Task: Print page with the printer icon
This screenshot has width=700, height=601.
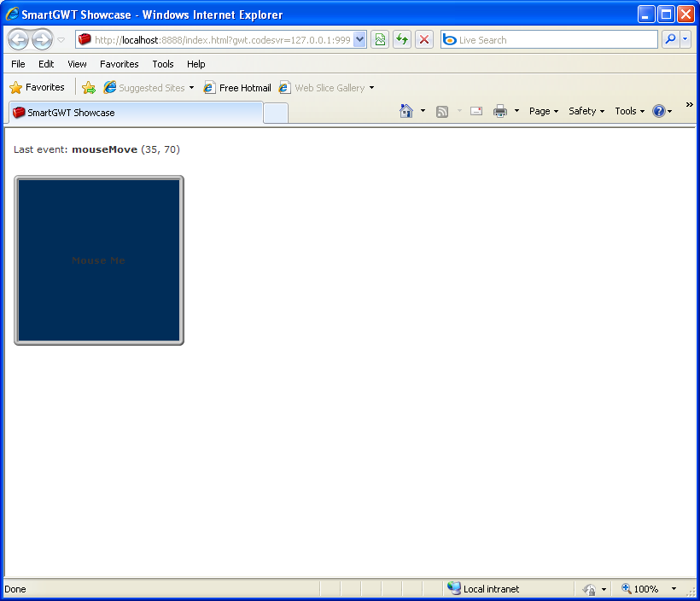Action: [500, 111]
